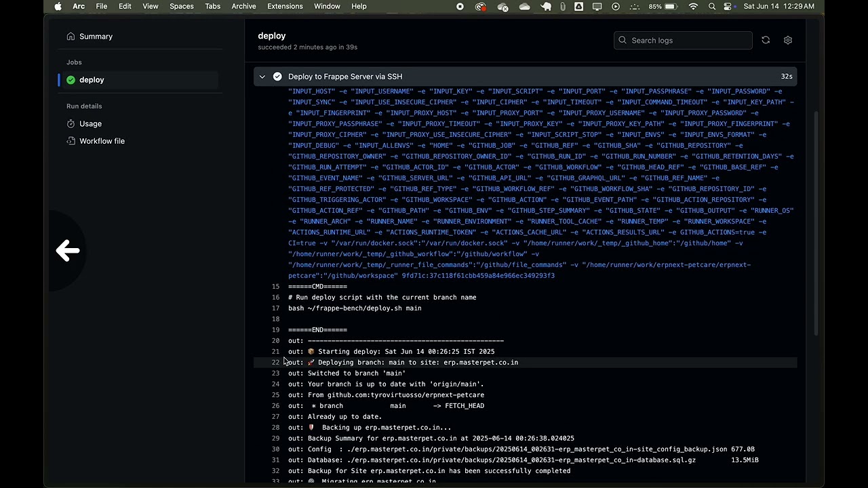The width and height of the screenshot is (868, 488).
Task: Open the display icon in menu bar
Action: (x=597, y=6)
